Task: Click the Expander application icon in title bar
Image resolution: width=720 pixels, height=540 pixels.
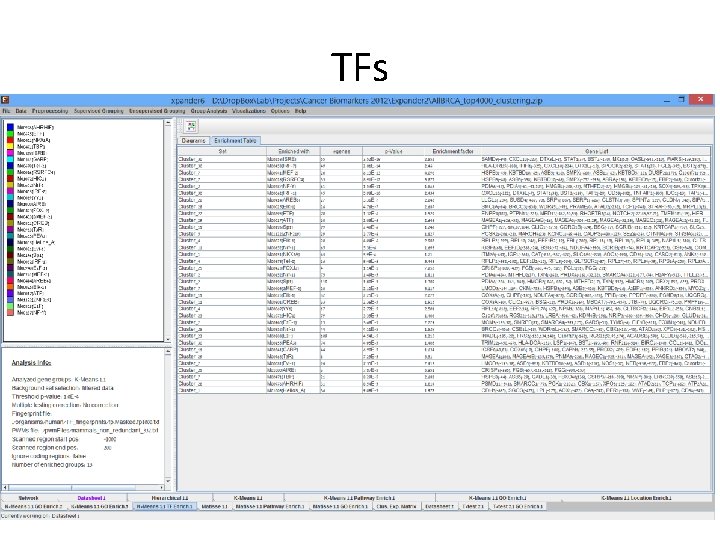Action: click(x=5, y=100)
